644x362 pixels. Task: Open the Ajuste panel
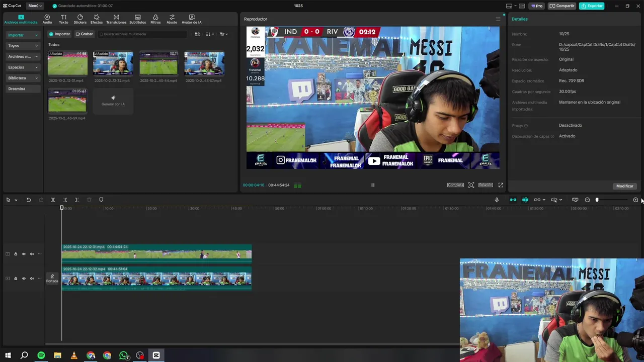(x=172, y=19)
